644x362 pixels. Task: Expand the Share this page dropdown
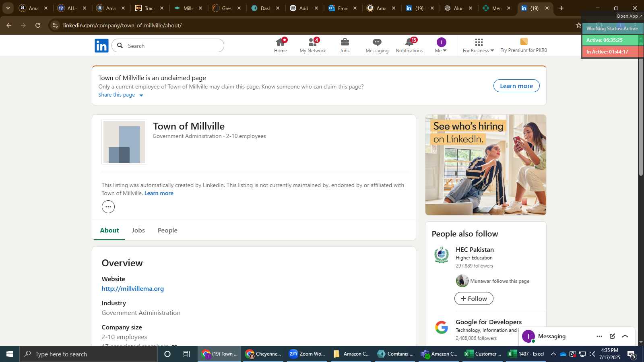(x=121, y=95)
